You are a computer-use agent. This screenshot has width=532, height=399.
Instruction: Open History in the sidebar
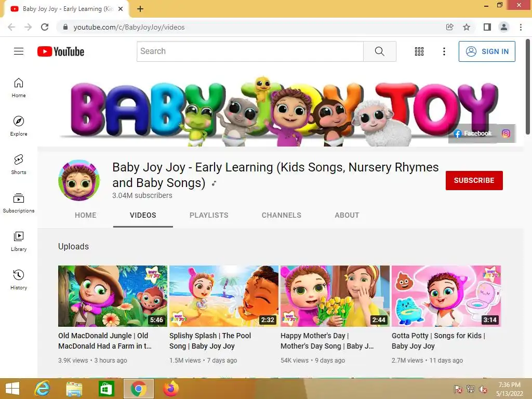19,280
